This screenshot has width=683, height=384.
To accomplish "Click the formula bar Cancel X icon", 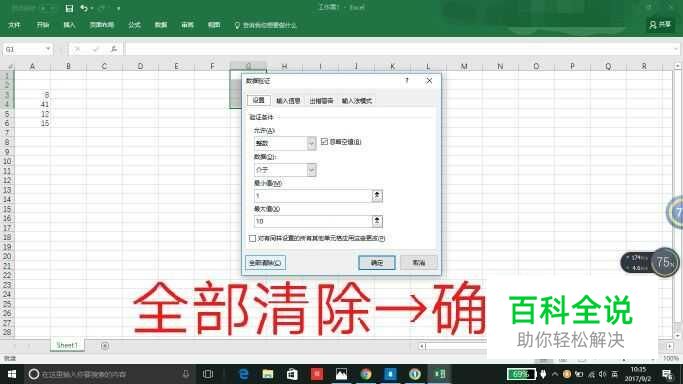I will (77, 49).
